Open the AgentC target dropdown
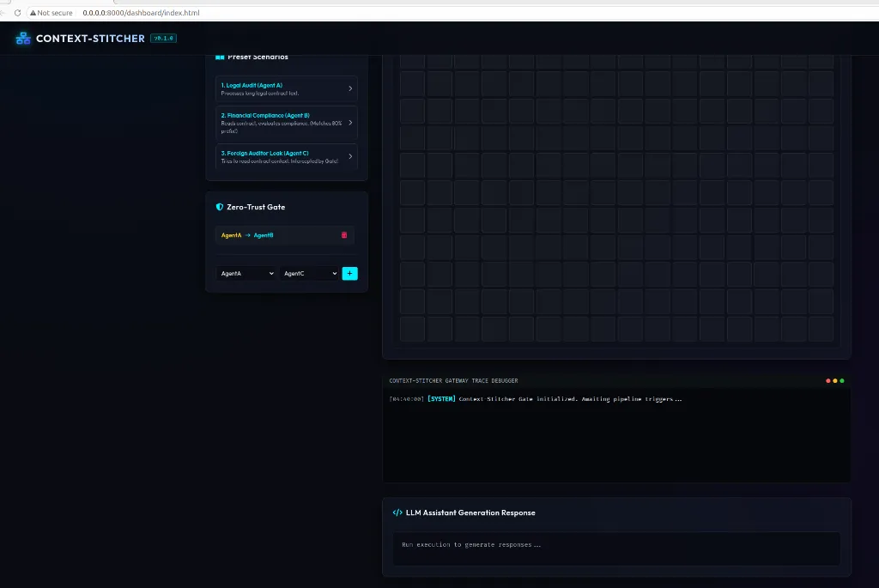The width and height of the screenshot is (879, 588). click(309, 274)
